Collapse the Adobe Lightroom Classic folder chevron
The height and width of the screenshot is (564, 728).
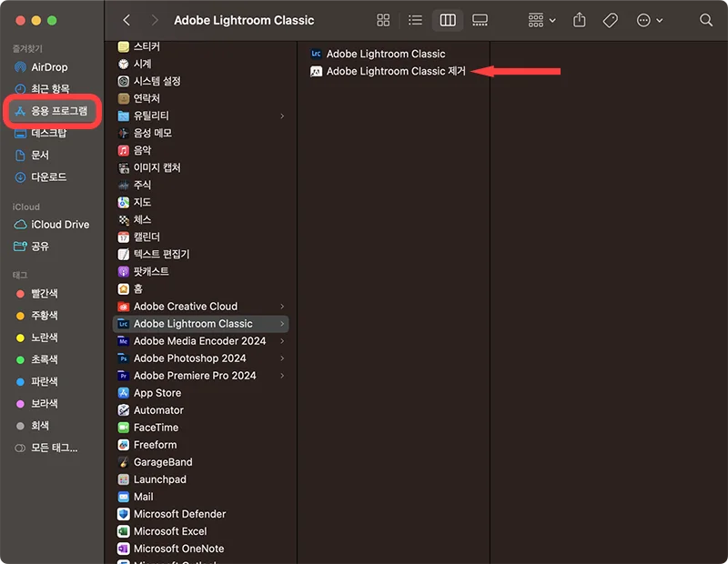[x=282, y=324]
